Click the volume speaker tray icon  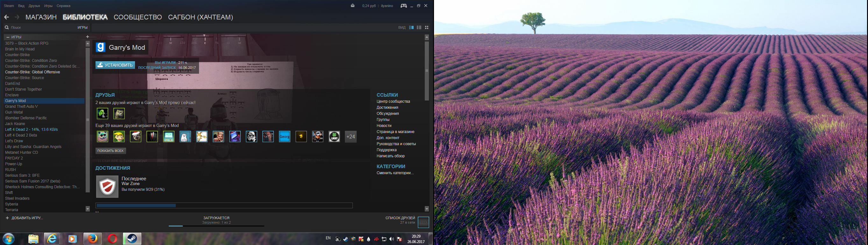point(392,239)
